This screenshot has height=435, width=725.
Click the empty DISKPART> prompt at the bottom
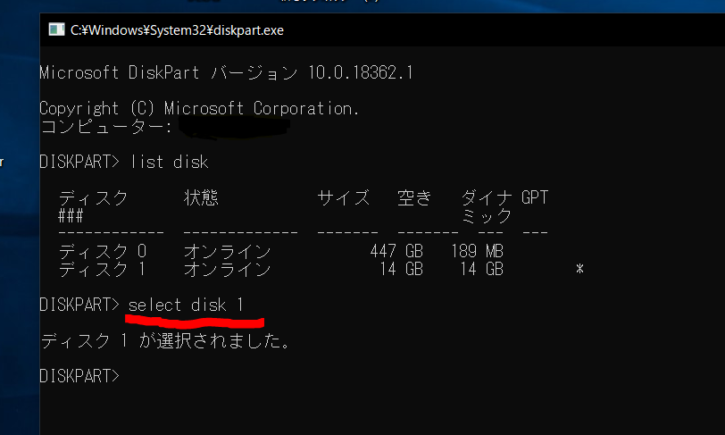79,376
